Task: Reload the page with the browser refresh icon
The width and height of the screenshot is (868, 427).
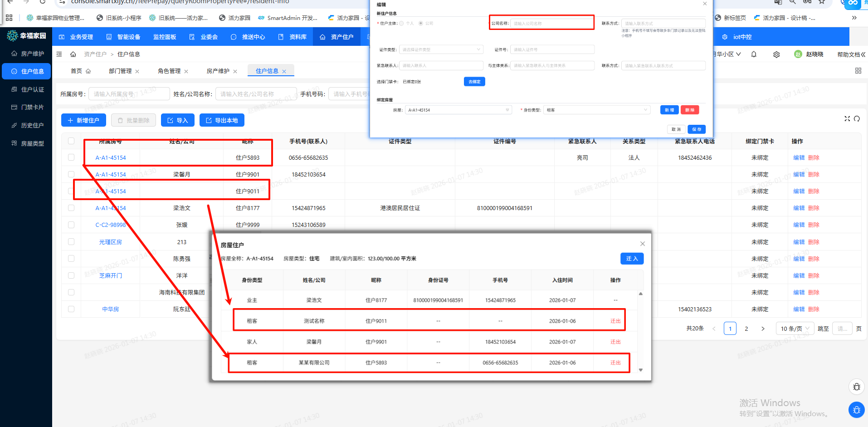Action: 42,2
